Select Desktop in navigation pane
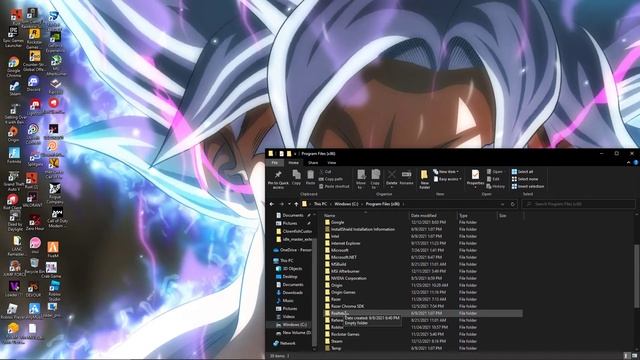The image size is (640, 360). point(287,276)
